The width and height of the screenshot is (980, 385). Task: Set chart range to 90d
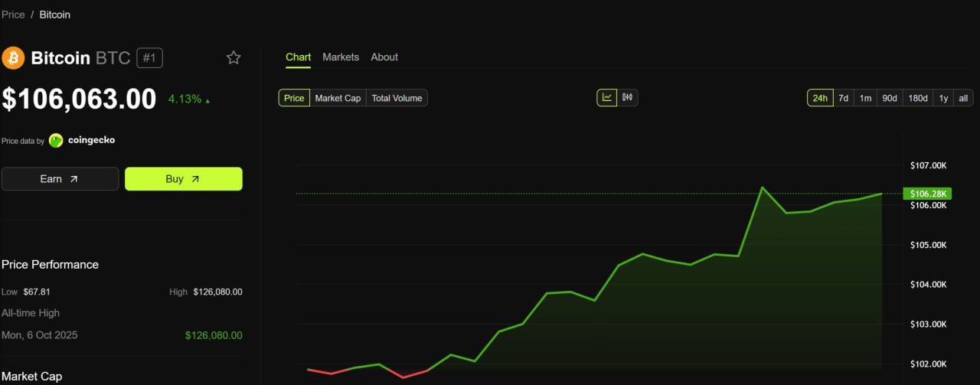[x=889, y=98]
